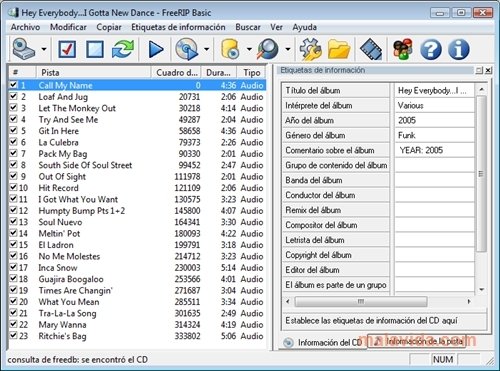Click the Copyright del álbum label
The width and height of the screenshot is (500, 371).
(x=318, y=255)
